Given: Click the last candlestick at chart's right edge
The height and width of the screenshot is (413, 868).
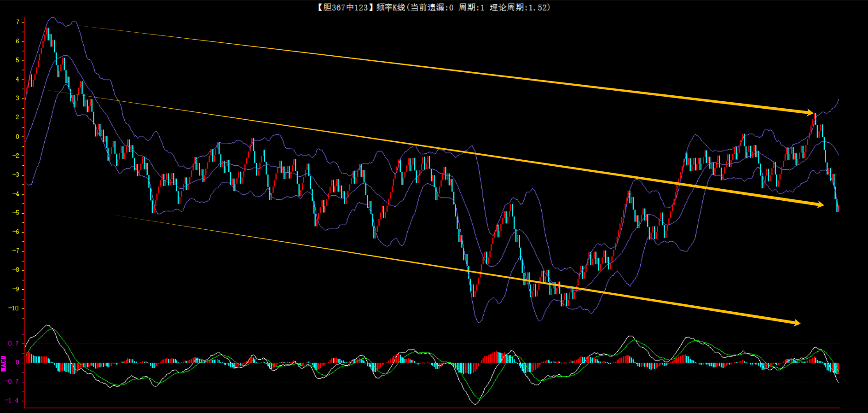Looking at the screenshot, I should [838, 208].
